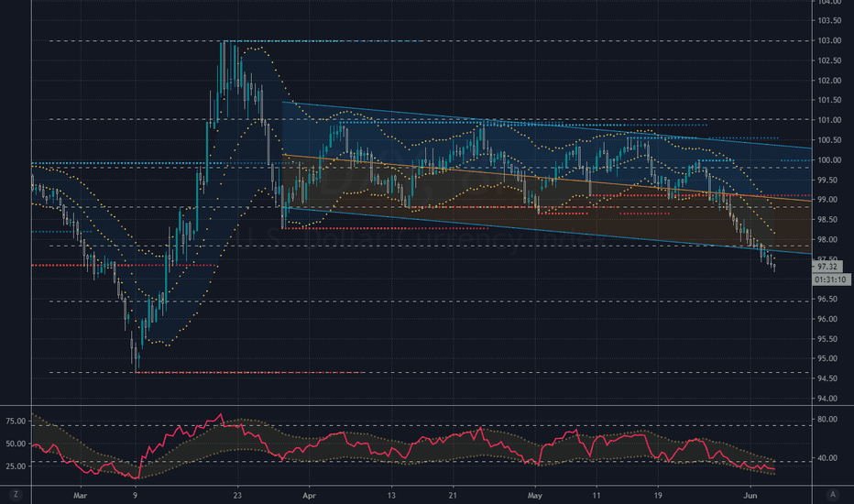Click the Apr label on time axis
The width and height of the screenshot is (854, 504).
(310, 496)
